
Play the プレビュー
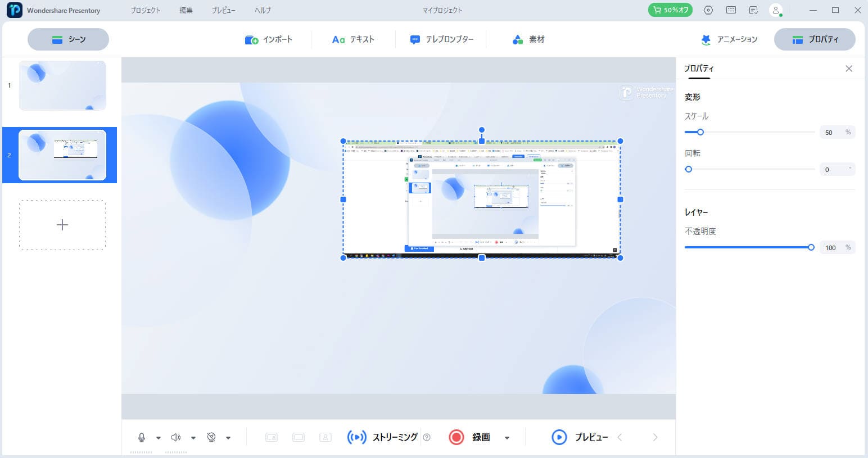click(580, 437)
